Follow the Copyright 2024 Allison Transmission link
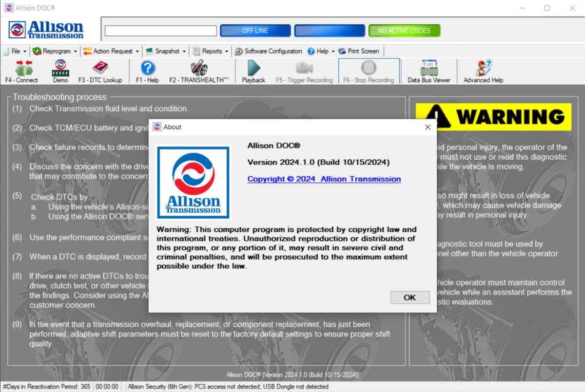585x392 pixels. click(x=323, y=179)
